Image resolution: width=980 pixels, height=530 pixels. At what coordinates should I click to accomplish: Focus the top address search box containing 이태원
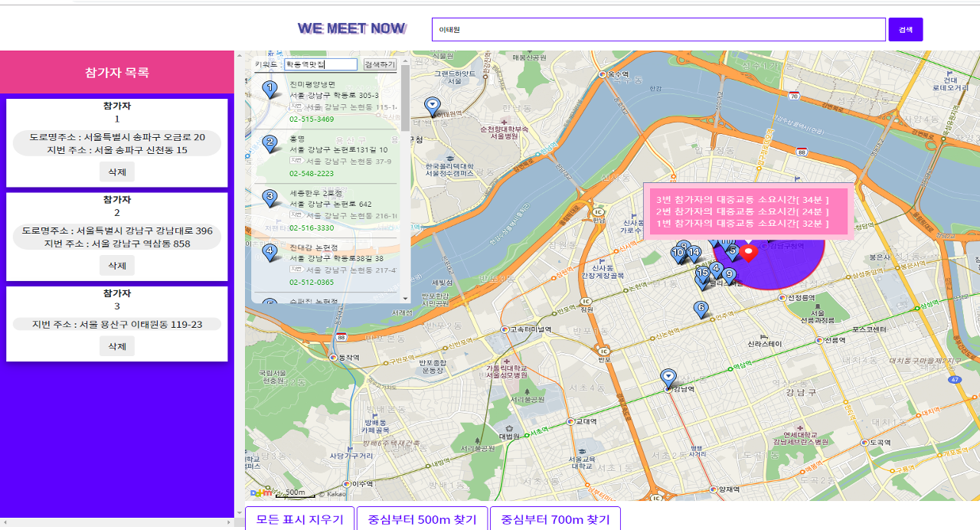658,29
